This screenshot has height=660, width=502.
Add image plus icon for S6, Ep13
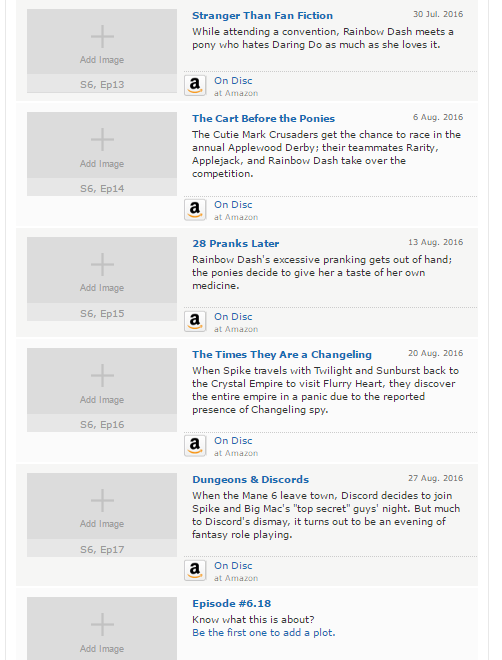(x=102, y=36)
